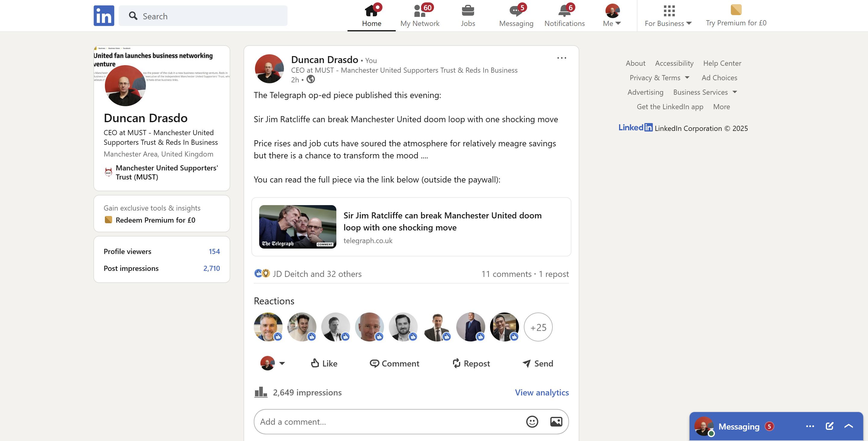Click the add photo icon in comment box
The height and width of the screenshot is (441, 868).
pyautogui.click(x=556, y=421)
